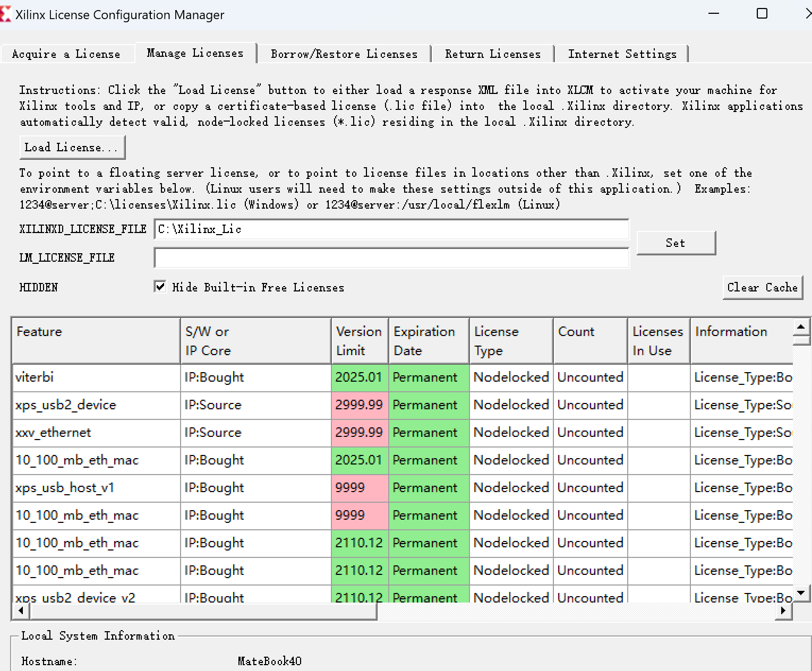
Task: Click the Feature column header
Action: point(96,341)
